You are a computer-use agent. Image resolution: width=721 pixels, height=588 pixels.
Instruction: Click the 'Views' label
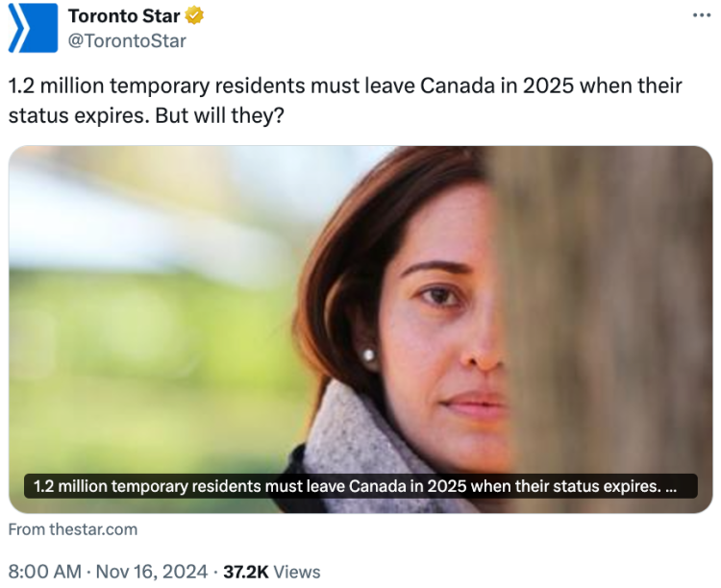click(x=297, y=572)
